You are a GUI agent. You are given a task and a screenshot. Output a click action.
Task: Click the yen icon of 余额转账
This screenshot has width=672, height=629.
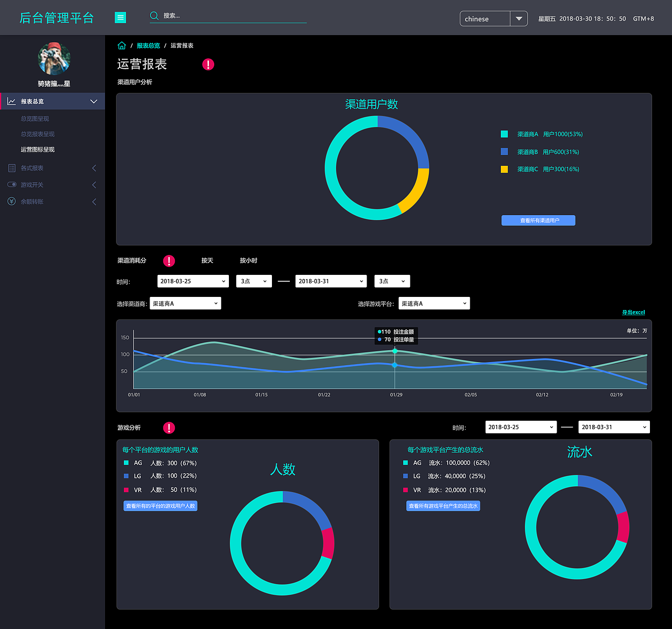pos(12,201)
